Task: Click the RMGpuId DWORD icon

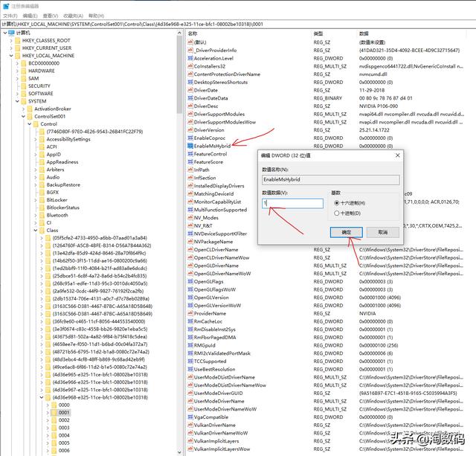Action: [x=190, y=345]
